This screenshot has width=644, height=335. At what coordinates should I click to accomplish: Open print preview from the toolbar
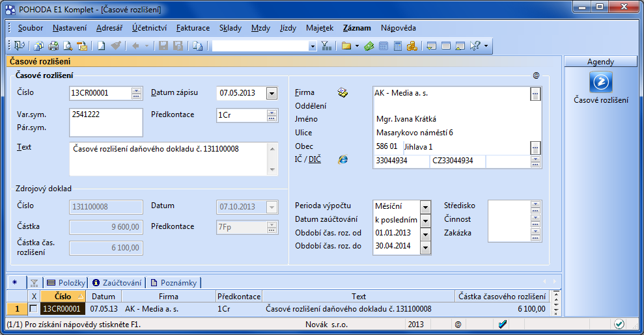point(67,46)
